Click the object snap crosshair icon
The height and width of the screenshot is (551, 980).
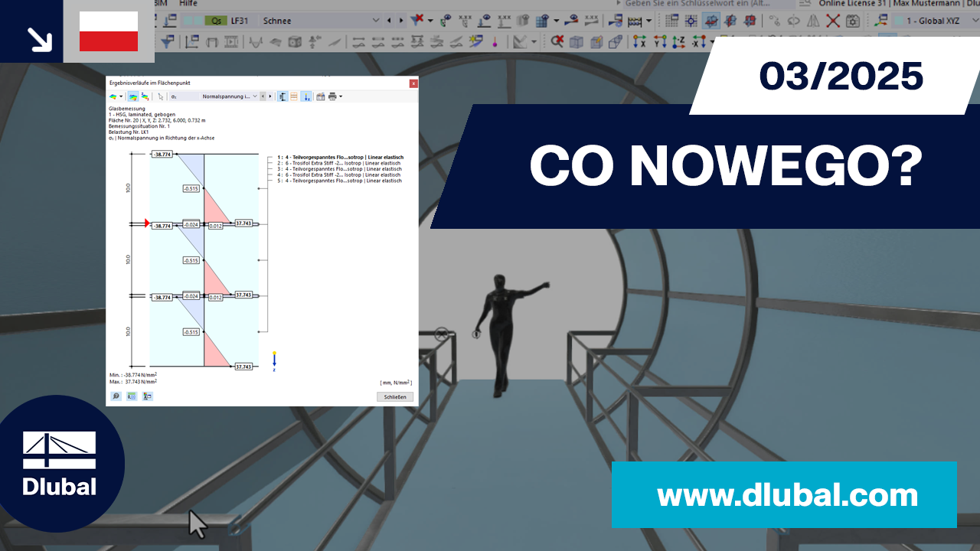[x=691, y=21]
